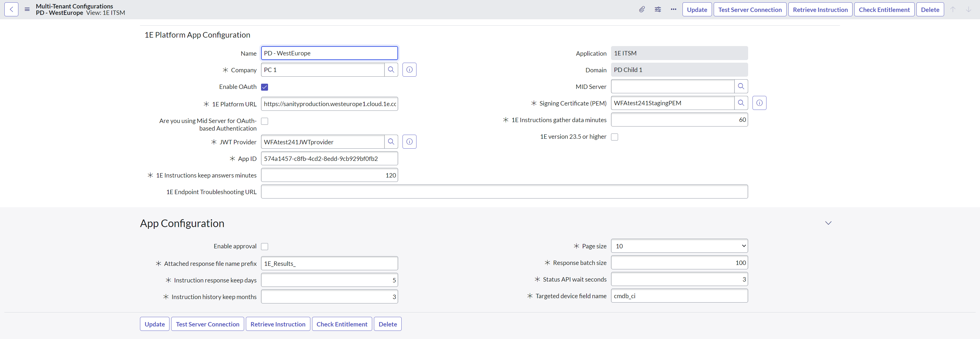Toggle Mid Server for OAuth authentication checkbox
Image resolution: width=980 pixels, height=339 pixels.
(265, 121)
